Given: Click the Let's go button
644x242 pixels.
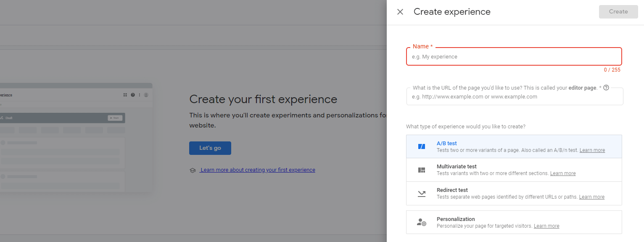Looking at the screenshot, I should (210, 148).
